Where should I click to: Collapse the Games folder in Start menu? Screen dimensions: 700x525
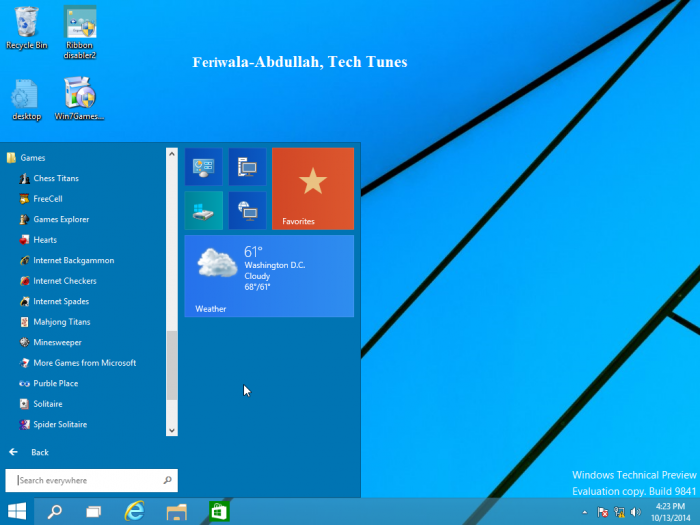[32, 158]
